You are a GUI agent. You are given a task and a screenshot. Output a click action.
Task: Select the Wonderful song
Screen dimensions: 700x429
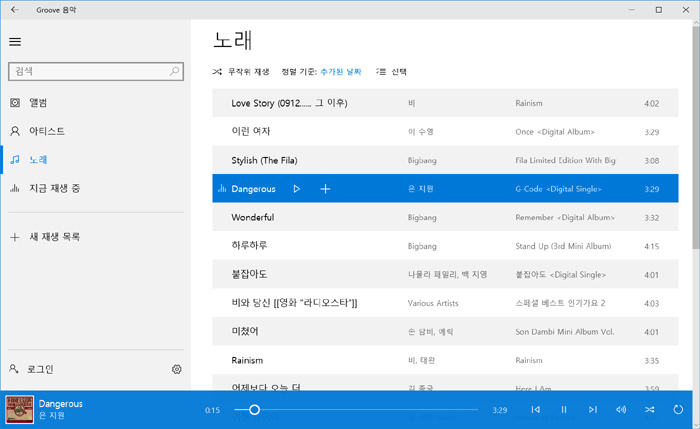(x=445, y=217)
